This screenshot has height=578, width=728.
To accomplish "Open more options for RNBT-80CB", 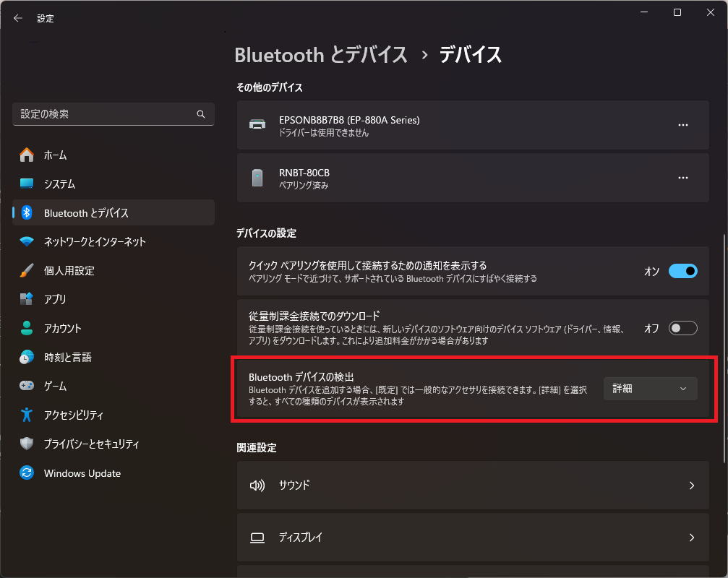I will coord(683,178).
